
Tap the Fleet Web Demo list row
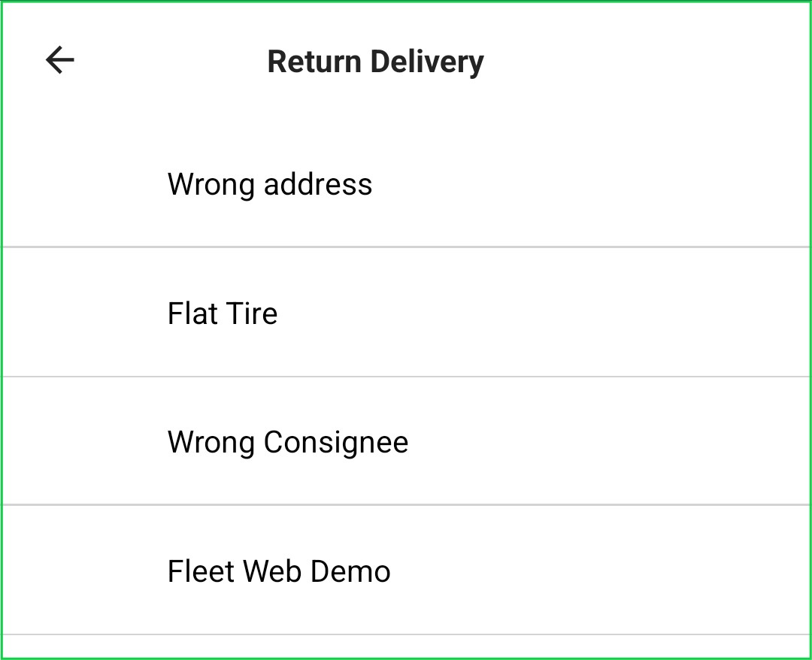point(406,571)
